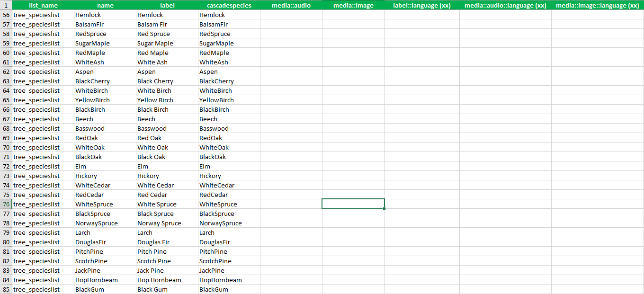The image size is (644, 294).
Task: Select the label header cell
Action: (167, 5)
